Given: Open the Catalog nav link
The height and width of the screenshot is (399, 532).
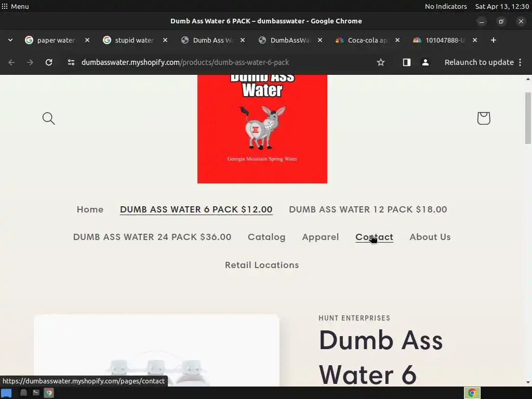Looking at the screenshot, I should 267,237.
